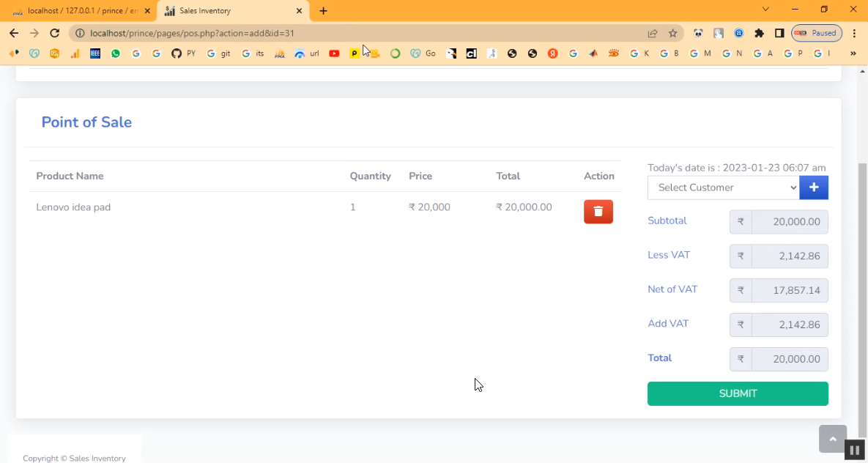Open the WhatsApp bookmark
The width and height of the screenshot is (868, 463).
click(116, 53)
